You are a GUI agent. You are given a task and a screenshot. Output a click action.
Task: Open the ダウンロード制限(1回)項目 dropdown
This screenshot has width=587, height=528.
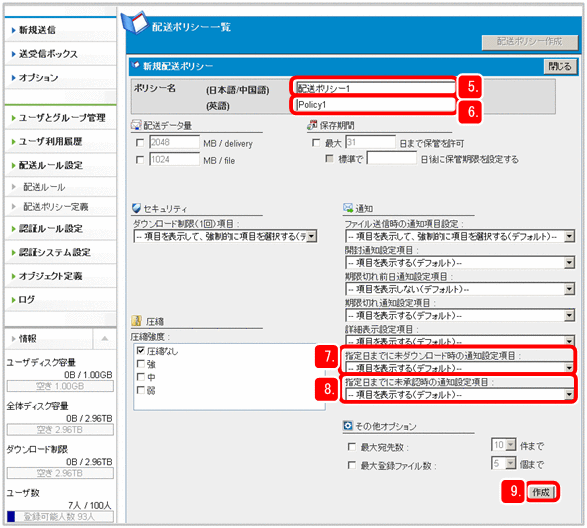pos(225,236)
